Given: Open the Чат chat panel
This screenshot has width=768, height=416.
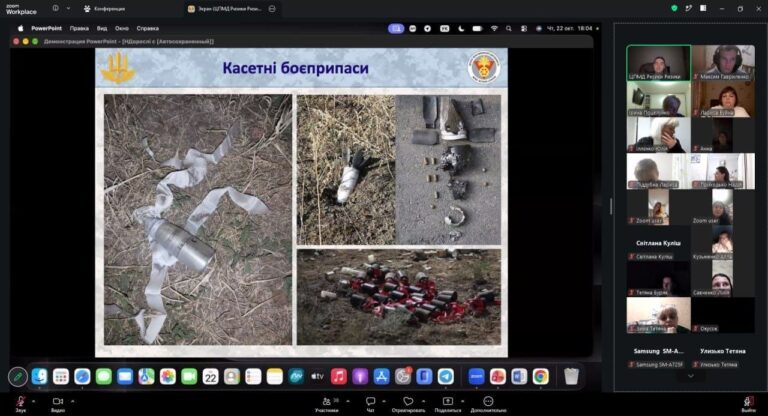Looking at the screenshot, I should click(x=371, y=404).
